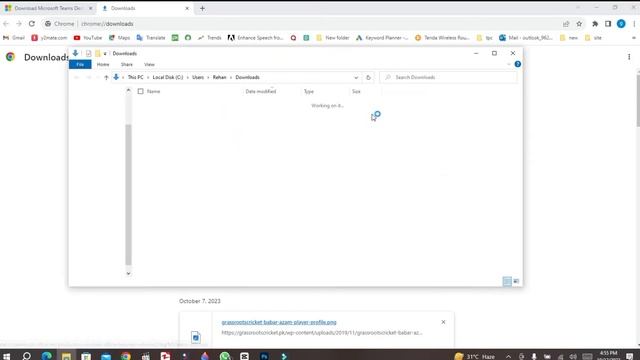Open grassrootscricket-babar-azam-player-profile.png download link
Screen dimensions: 640x360
coord(279,322)
